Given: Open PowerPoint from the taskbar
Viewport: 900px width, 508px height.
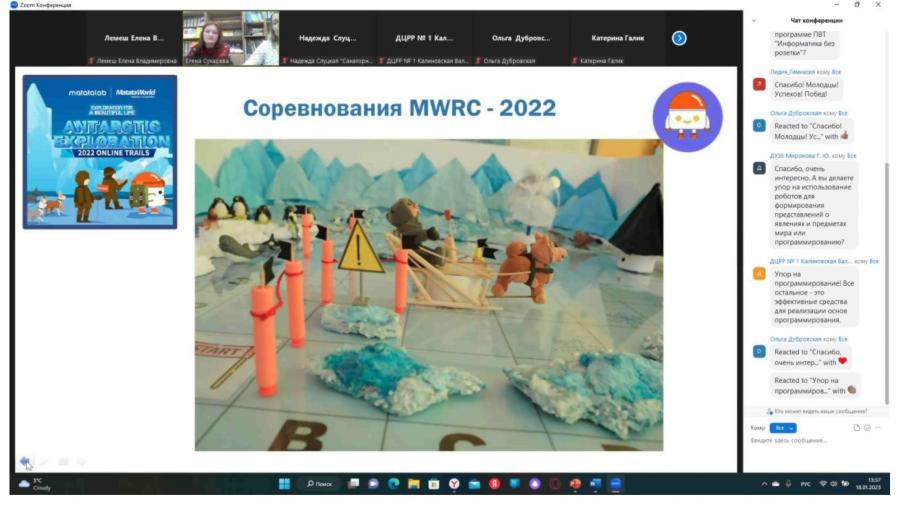Looking at the screenshot, I should pyautogui.click(x=575, y=484).
